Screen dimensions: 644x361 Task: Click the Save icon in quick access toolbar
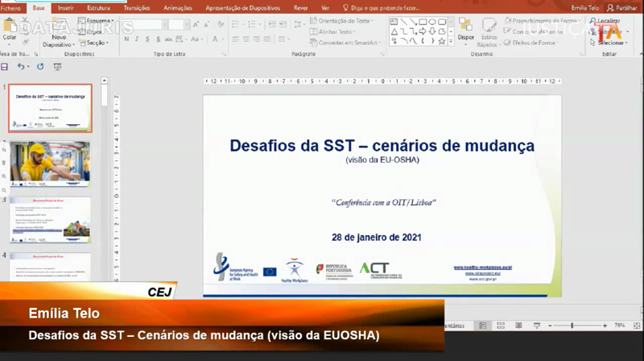click(x=5, y=67)
